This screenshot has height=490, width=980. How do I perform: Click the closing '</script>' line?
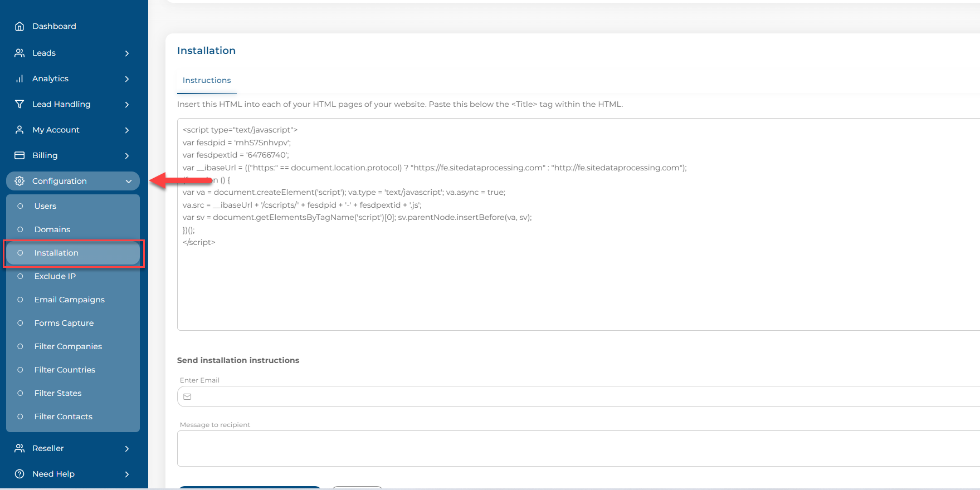point(199,242)
